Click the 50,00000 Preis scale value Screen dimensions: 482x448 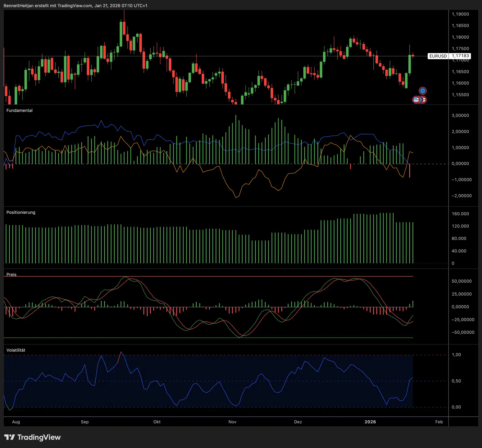[x=462, y=281]
